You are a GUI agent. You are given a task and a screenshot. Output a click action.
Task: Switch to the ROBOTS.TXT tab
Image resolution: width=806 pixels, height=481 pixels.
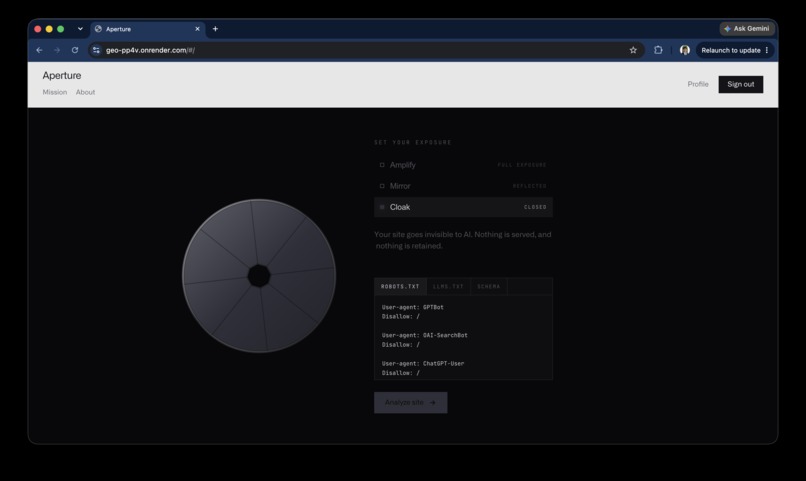[x=400, y=286]
